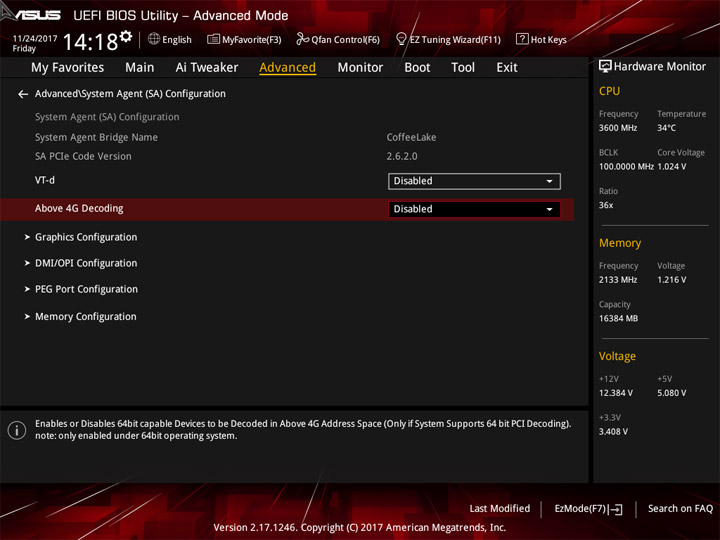This screenshot has width=720, height=540.
Task: Click +5V reading 5.080 V
Action: 672,393
